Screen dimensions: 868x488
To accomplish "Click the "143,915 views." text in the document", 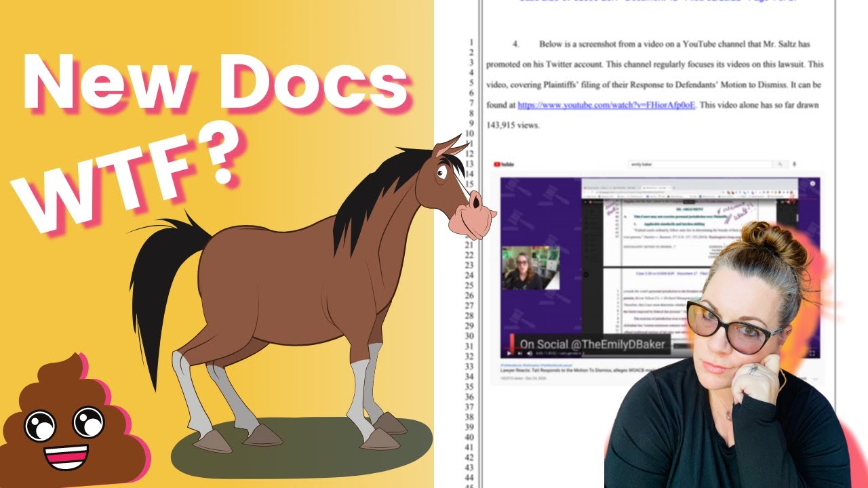I will (x=513, y=125).
